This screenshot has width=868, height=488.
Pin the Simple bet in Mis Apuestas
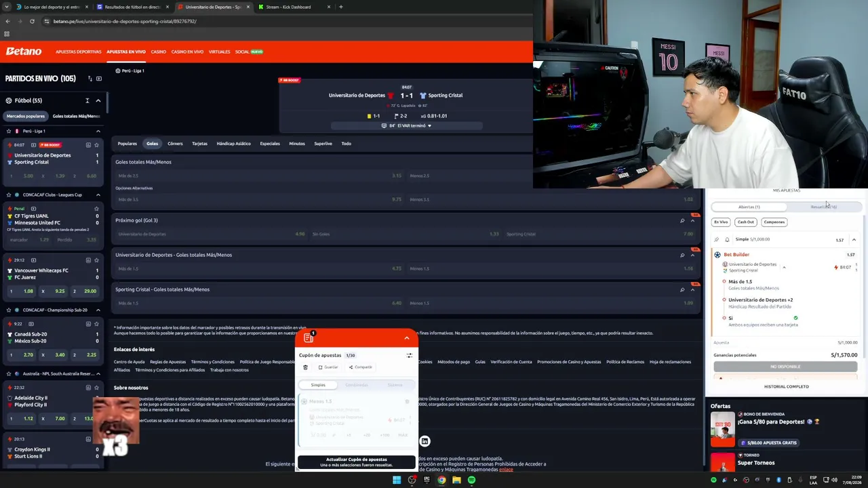pos(717,239)
